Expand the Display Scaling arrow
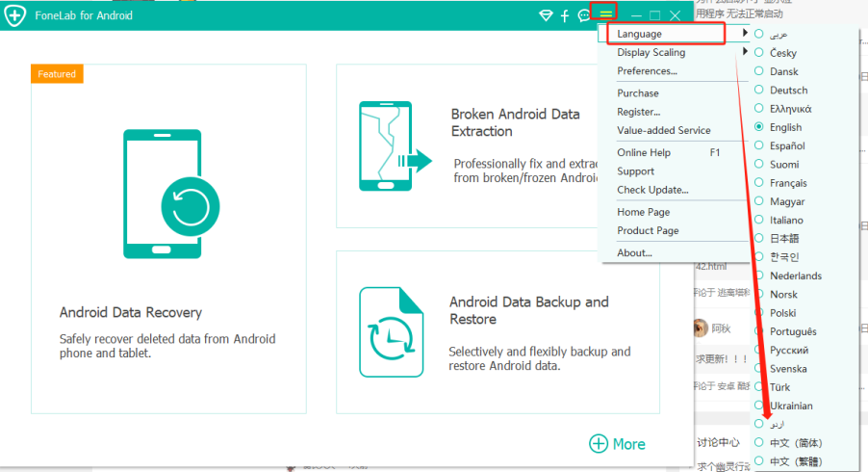Screen dimensions: 868x472 point(745,51)
